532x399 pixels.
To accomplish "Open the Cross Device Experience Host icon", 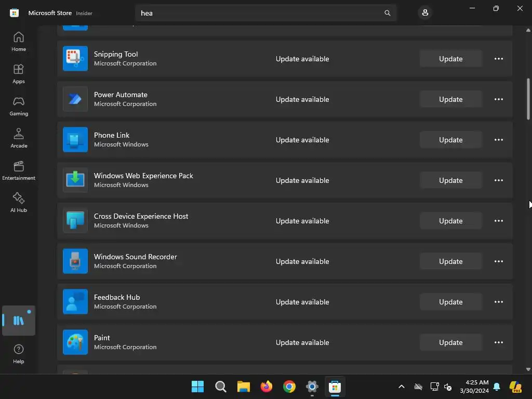I will click(75, 220).
